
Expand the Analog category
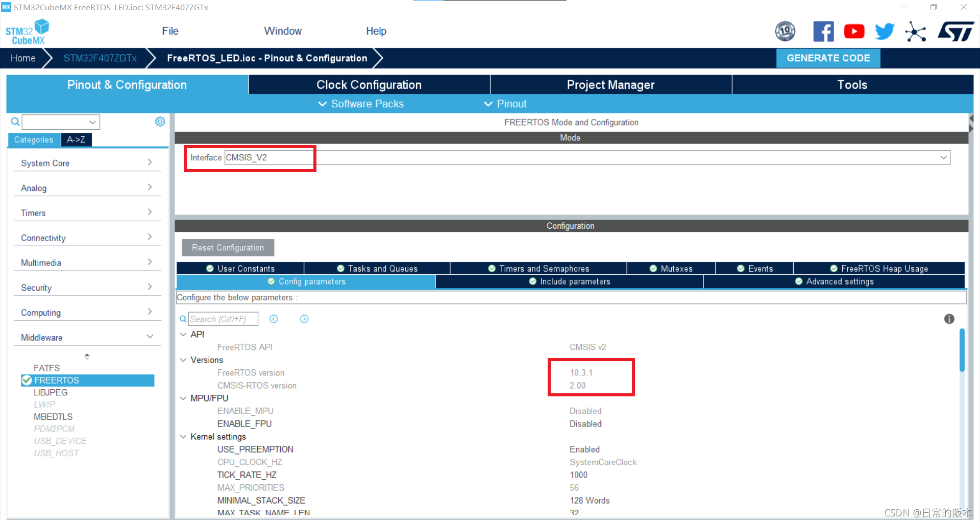click(87, 188)
